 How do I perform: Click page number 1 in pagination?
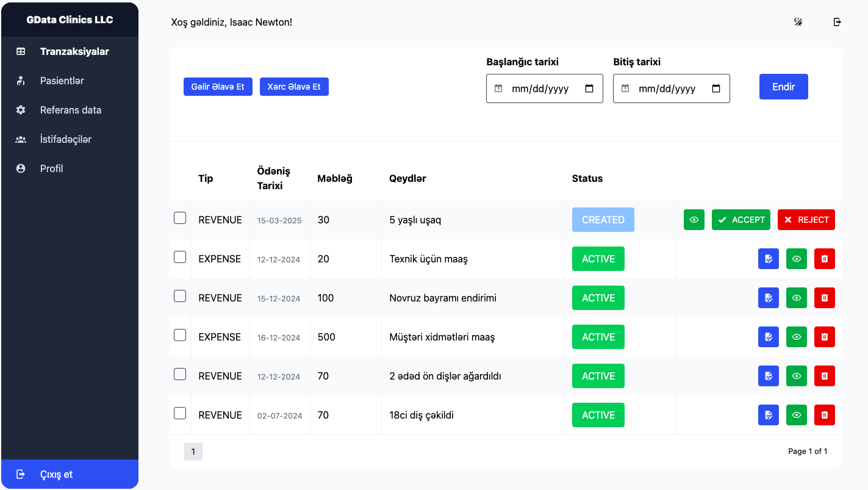click(x=193, y=452)
